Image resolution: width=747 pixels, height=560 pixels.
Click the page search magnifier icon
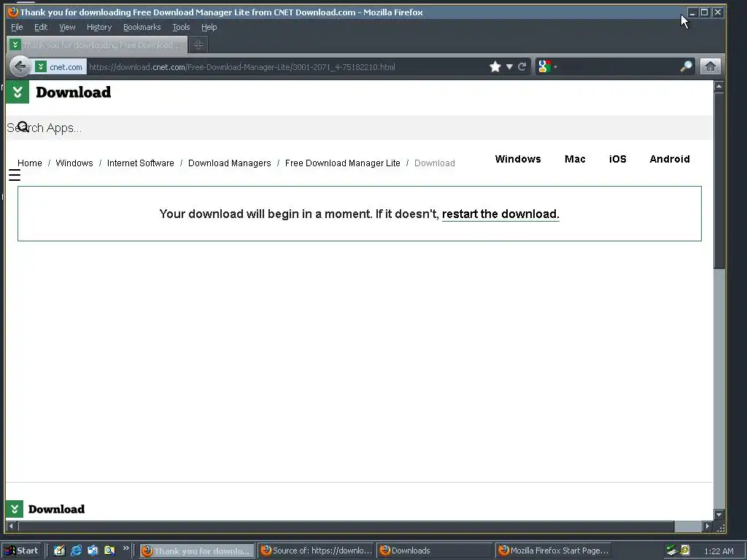pyautogui.click(x=23, y=126)
